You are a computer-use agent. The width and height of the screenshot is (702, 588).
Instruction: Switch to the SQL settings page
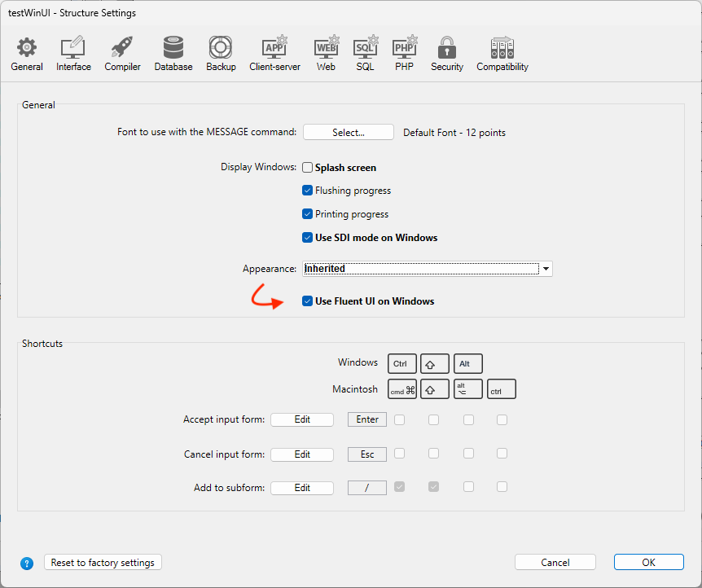[x=365, y=54]
